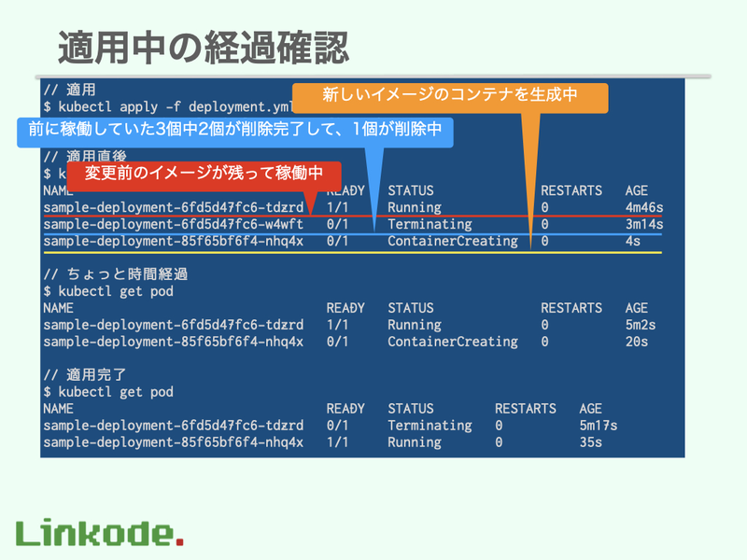Select pod name "sample-deployment-6fd5d47fc6-w4wft"
747x560 pixels.
(174, 224)
